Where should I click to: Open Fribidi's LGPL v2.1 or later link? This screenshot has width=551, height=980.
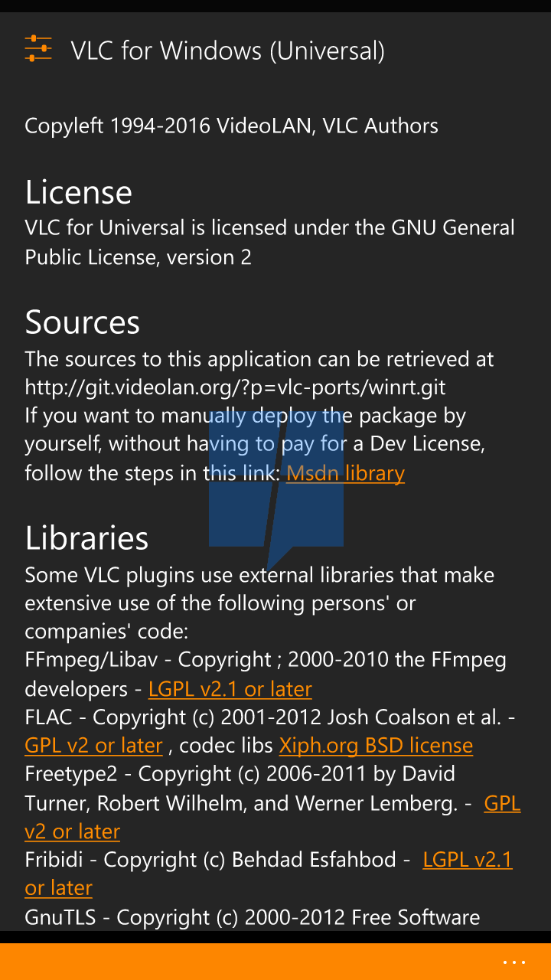[x=467, y=860]
